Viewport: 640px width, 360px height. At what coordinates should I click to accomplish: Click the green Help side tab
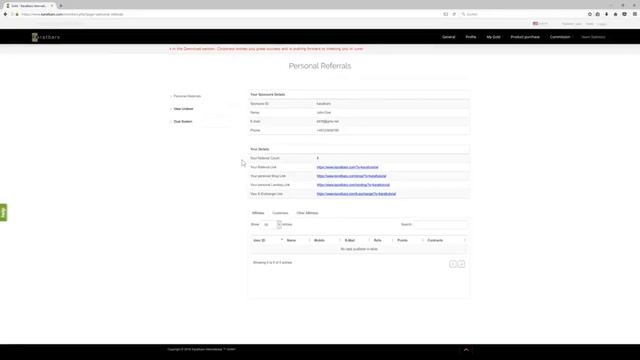coord(3,213)
